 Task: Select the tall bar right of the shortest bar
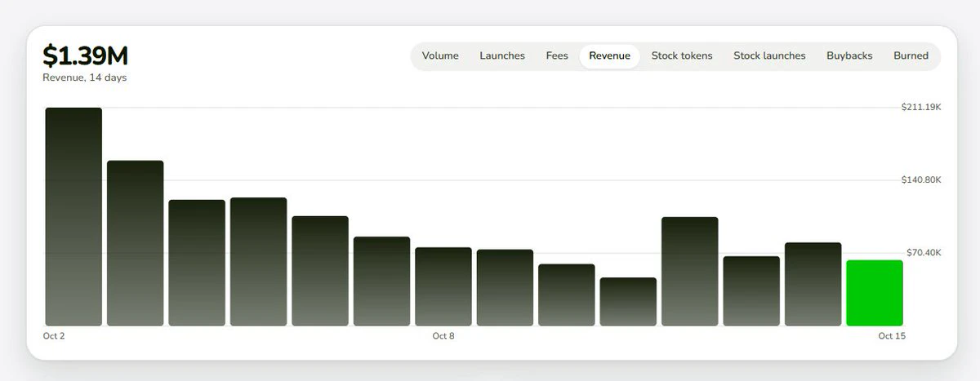pos(690,272)
